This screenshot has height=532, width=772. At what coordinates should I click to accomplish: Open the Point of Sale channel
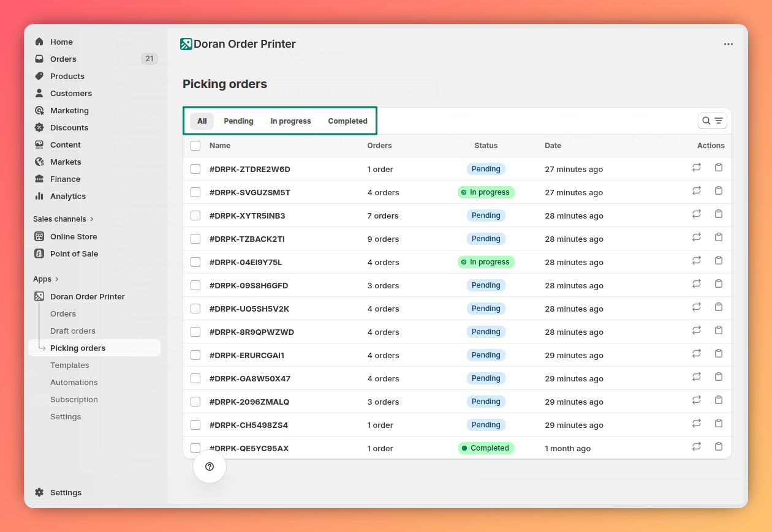point(74,253)
